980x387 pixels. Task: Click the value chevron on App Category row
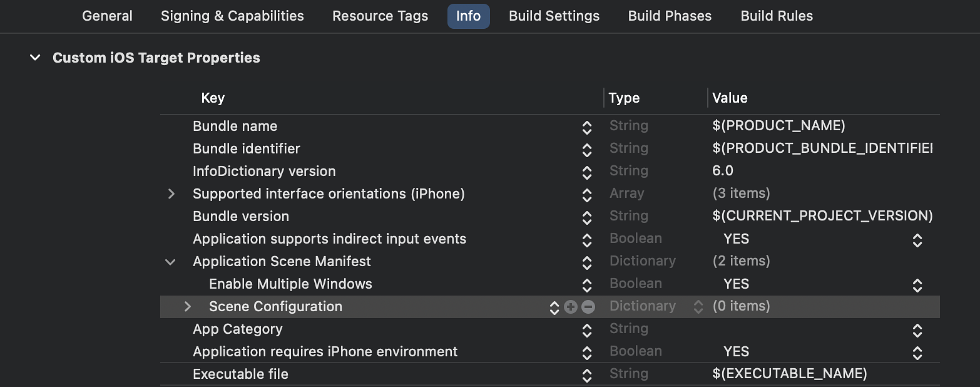[917, 330]
